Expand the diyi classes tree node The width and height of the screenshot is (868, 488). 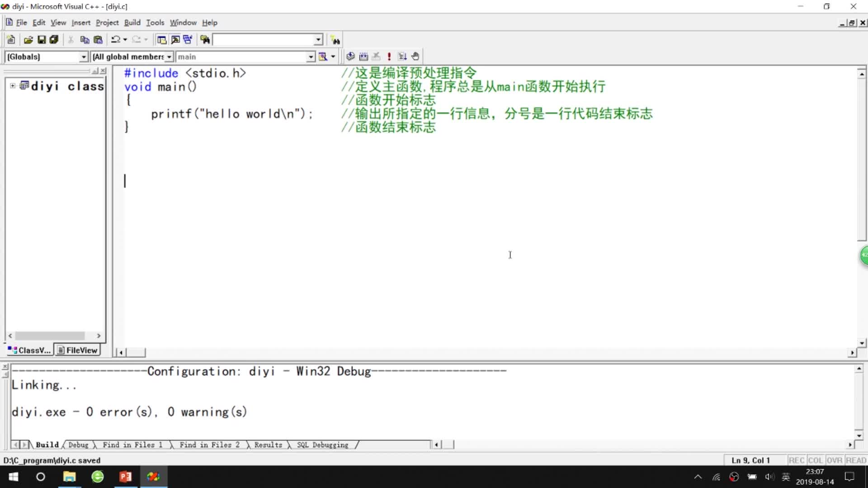click(13, 86)
